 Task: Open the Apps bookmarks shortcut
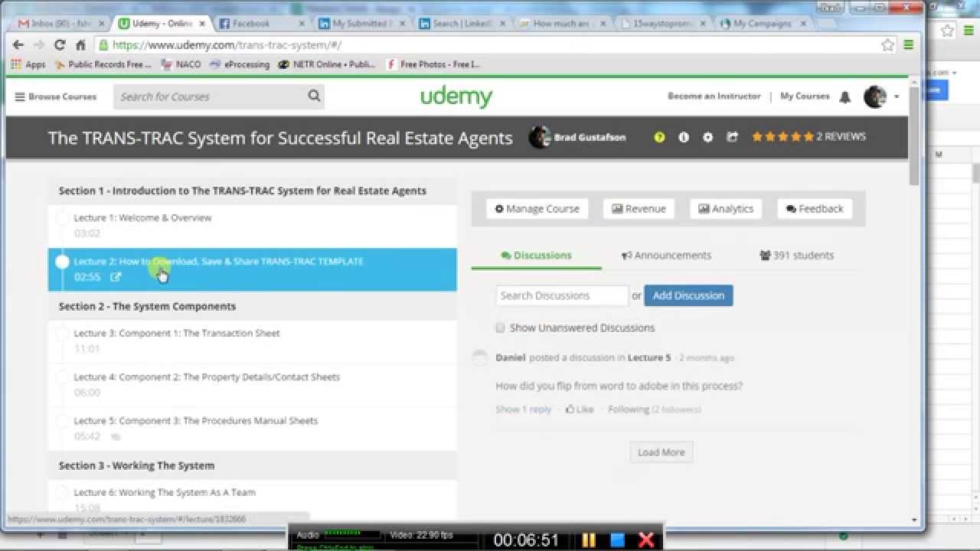pos(28,65)
